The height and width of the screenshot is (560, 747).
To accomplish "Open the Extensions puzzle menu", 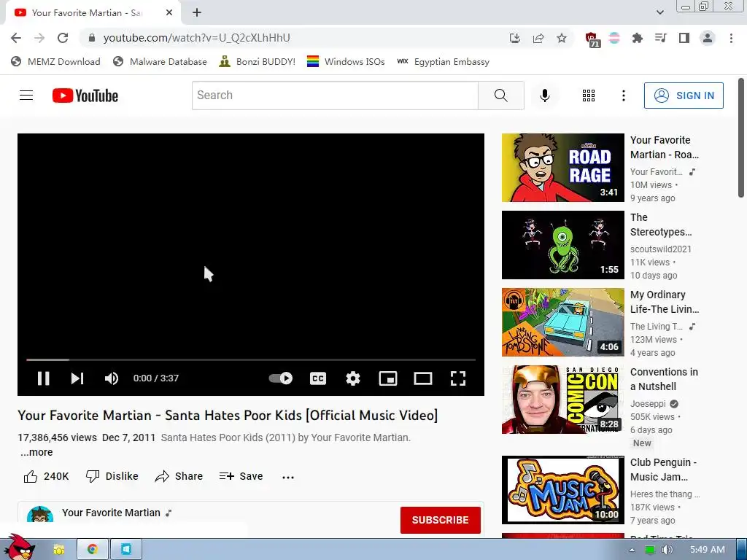I will [638, 38].
